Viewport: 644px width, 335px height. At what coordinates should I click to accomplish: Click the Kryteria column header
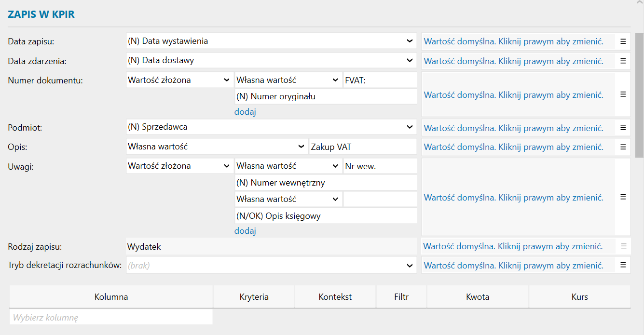(x=254, y=296)
